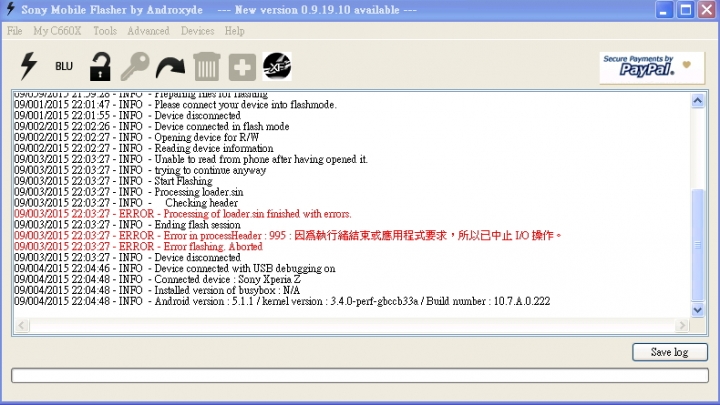This screenshot has width=720, height=405.
Task: Click the trash can Cleaner icon
Action: (207, 67)
